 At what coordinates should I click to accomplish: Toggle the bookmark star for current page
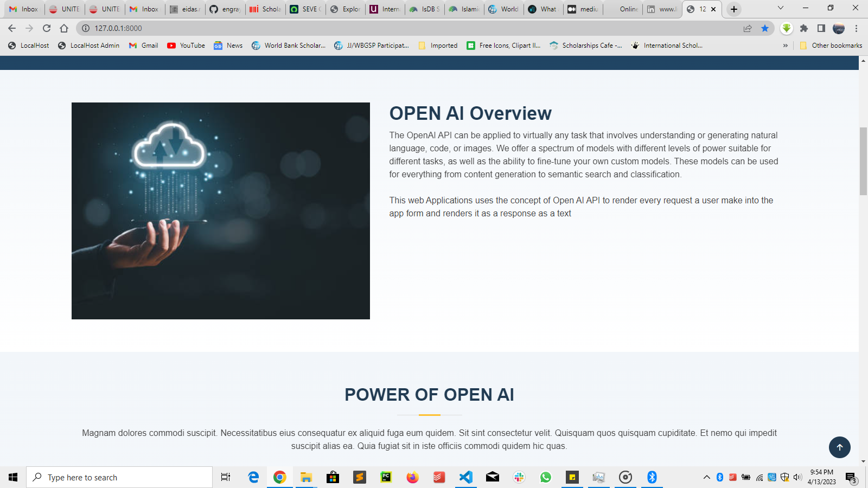(x=765, y=28)
